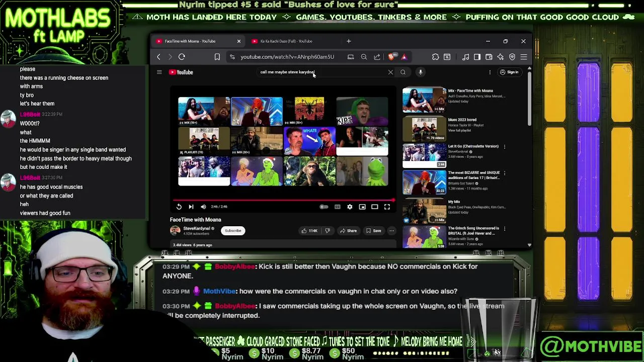Sign in to YouTube
The image size is (644, 362).
[x=509, y=72]
